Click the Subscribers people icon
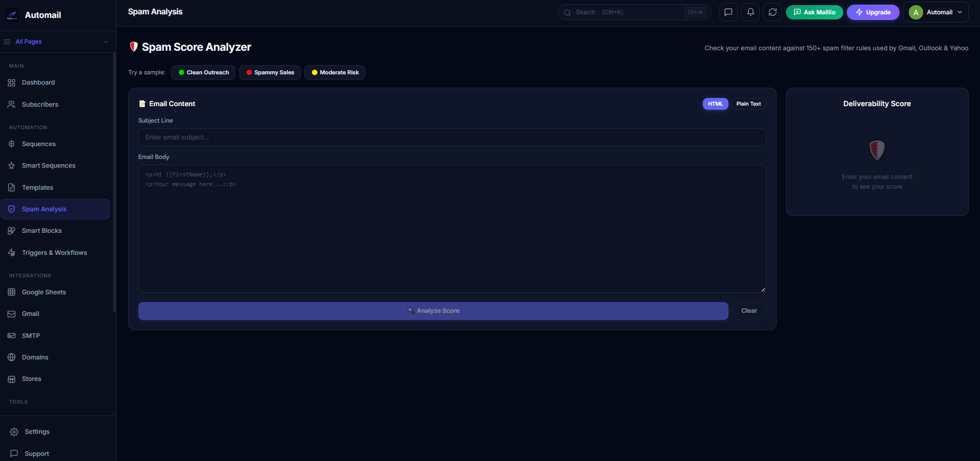Image resolution: width=980 pixels, height=461 pixels. 11,104
